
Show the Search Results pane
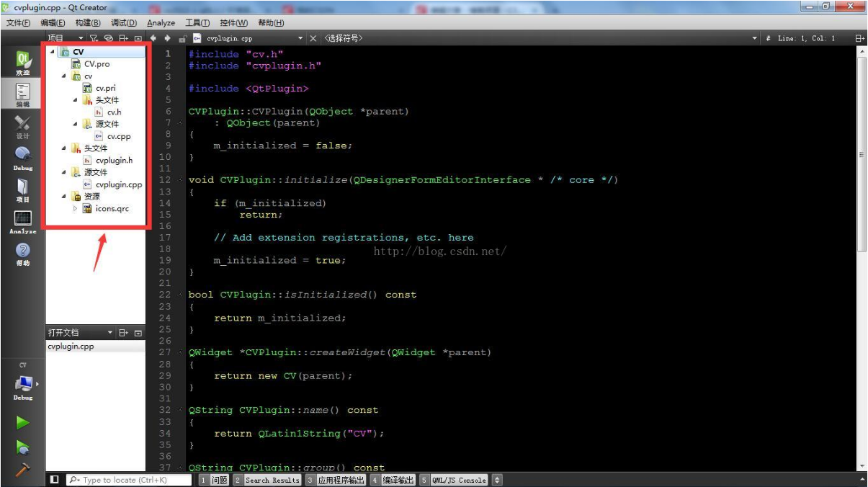coord(267,480)
